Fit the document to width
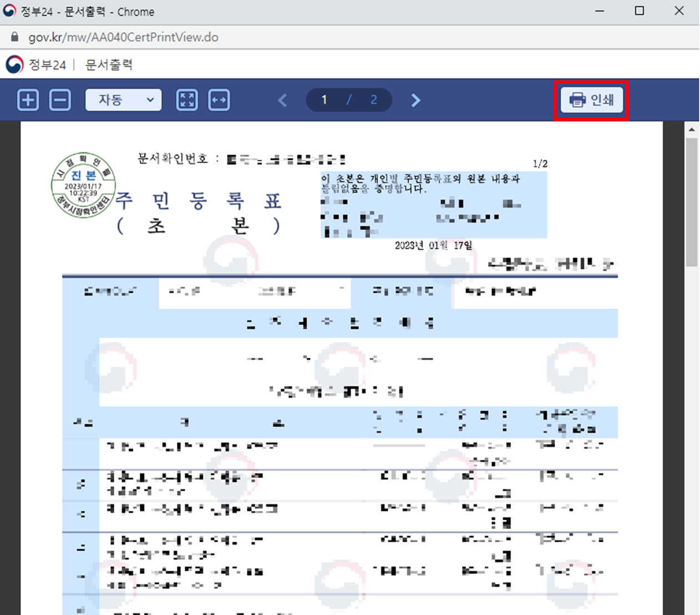The width and height of the screenshot is (700, 615). tap(219, 100)
